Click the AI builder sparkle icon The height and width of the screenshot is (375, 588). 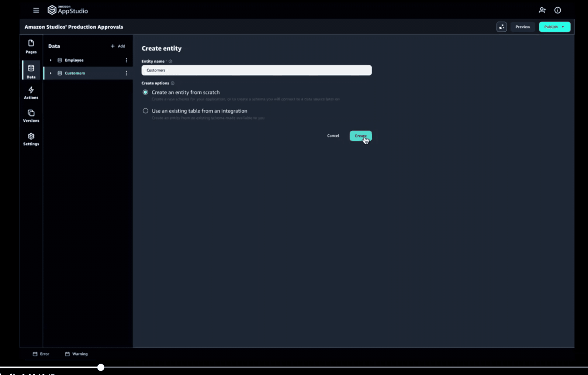[501, 27]
